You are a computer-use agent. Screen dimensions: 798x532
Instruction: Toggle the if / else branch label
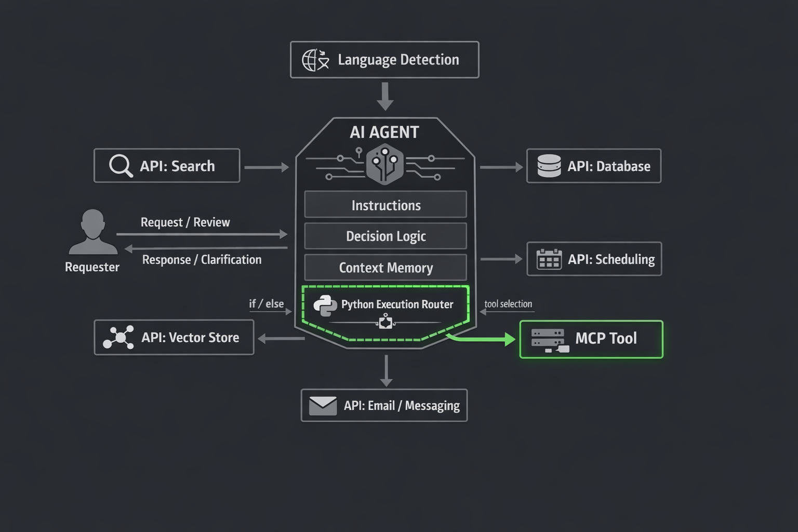[265, 304]
